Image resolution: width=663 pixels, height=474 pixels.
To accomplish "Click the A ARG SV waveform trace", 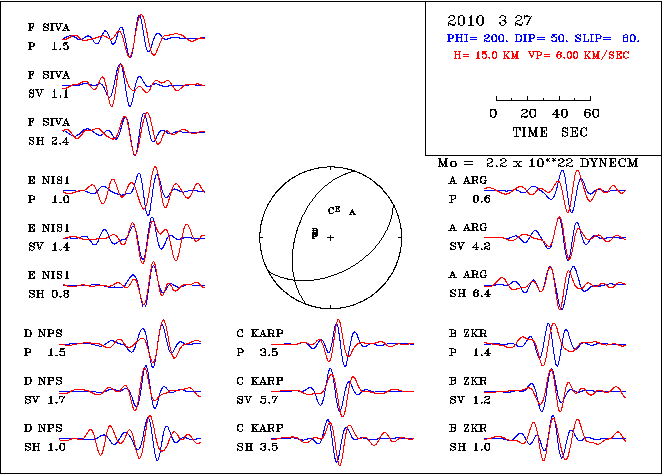I will (x=555, y=238).
